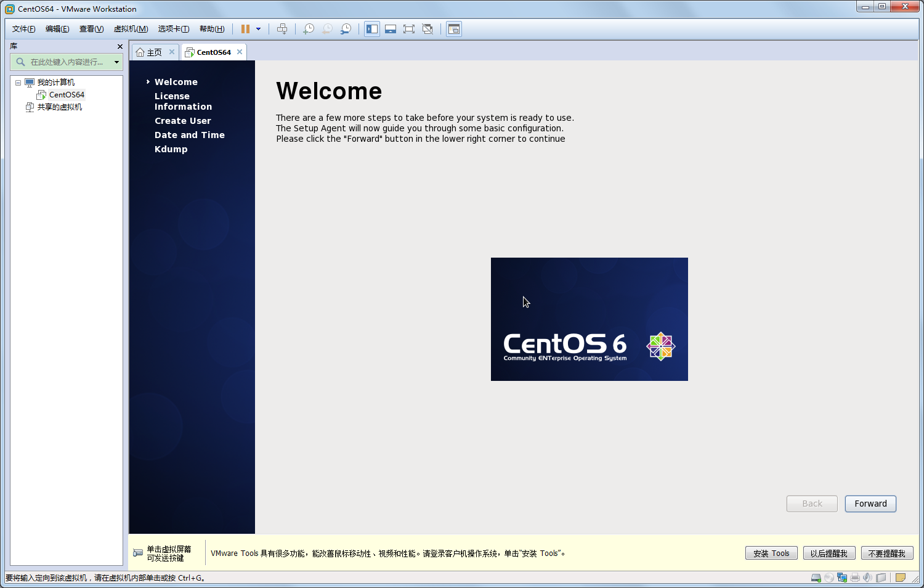Viewport: 924px width, 588px height.
Task: Select 共享的虚拟机 in the library tree
Action: (x=59, y=107)
